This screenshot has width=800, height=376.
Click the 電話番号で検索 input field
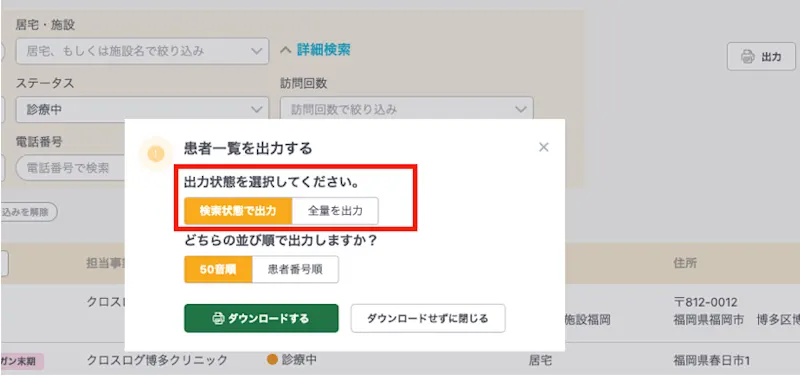tap(70, 168)
